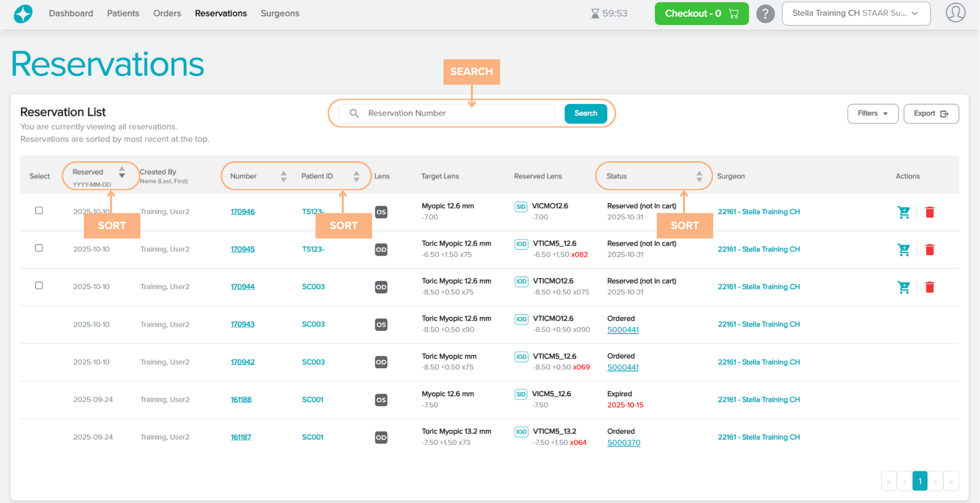Add reservation 170946 to cart
Image resolution: width=980 pixels, height=503 pixels.
click(903, 212)
